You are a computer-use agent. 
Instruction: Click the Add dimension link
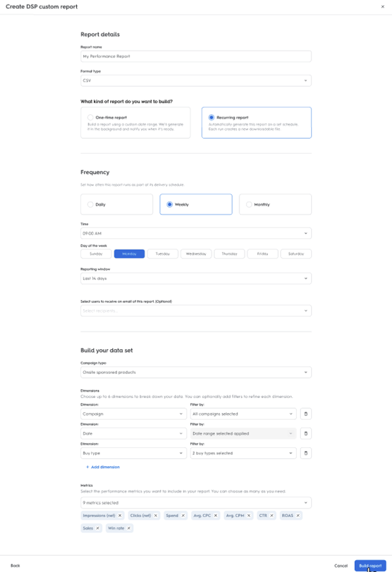[103, 467]
